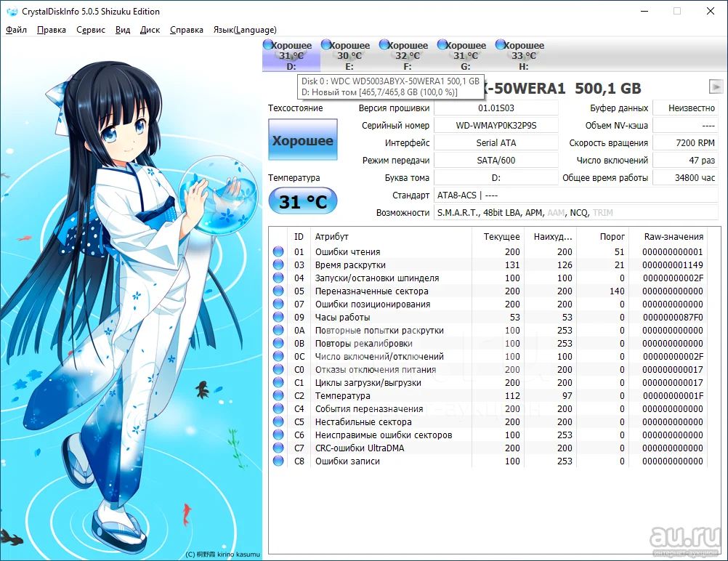Click status orb for Повторы рекалибровки row
Viewport: 728px width, 561px height.
coord(278,343)
